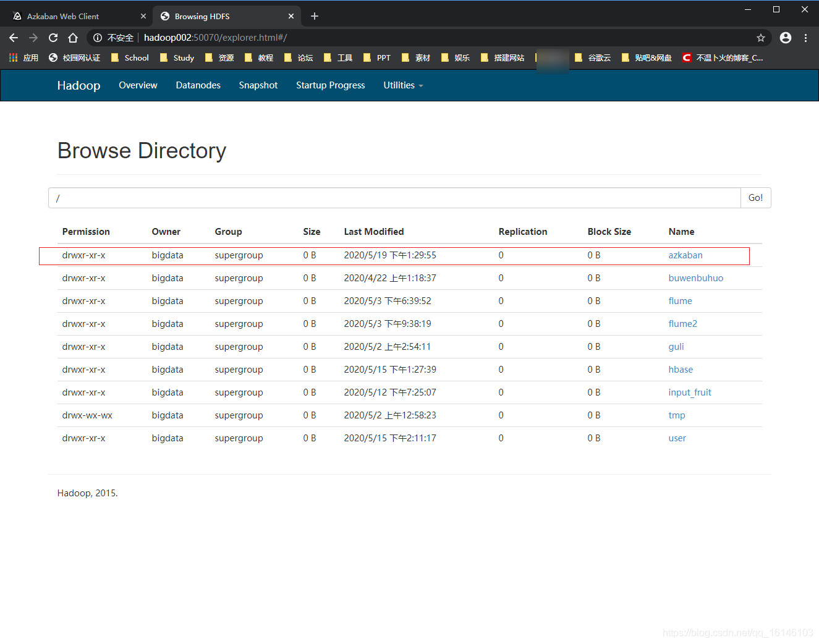This screenshot has height=644, width=819.
Task: Click the browser forward arrow
Action: pos(33,38)
